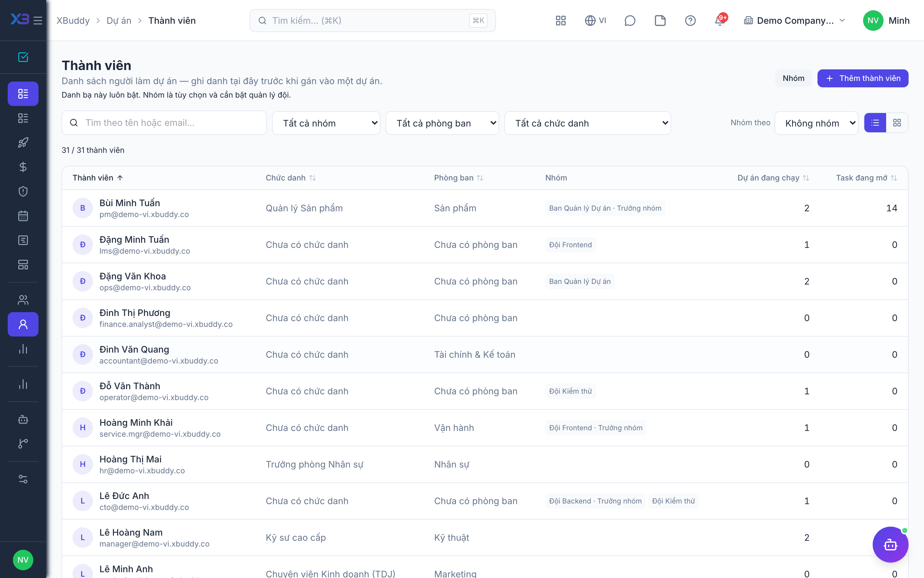924x578 pixels.
Task: Focus the global 'Tìm kiếm...' search field
Action: click(x=373, y=20)
